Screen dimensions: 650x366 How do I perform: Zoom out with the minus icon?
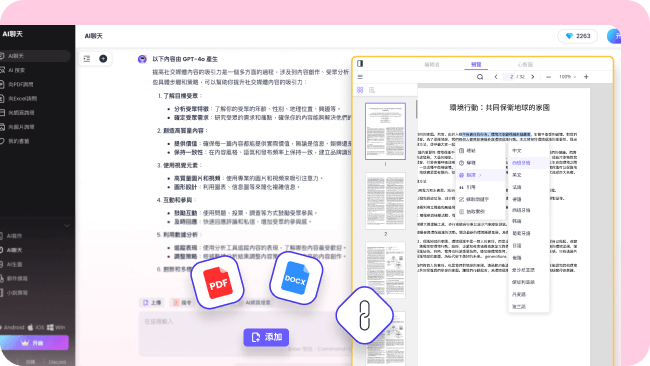pos(548,77)
